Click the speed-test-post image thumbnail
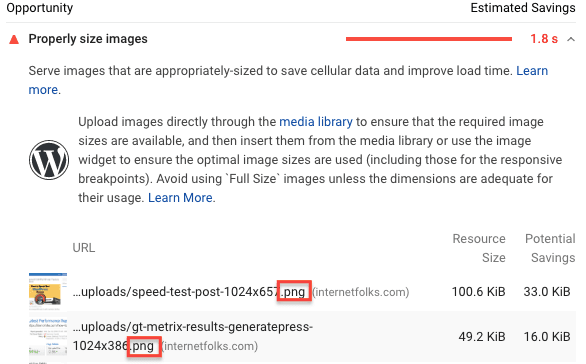Screen dimensions: 586x364 click(x=48, y=291)
